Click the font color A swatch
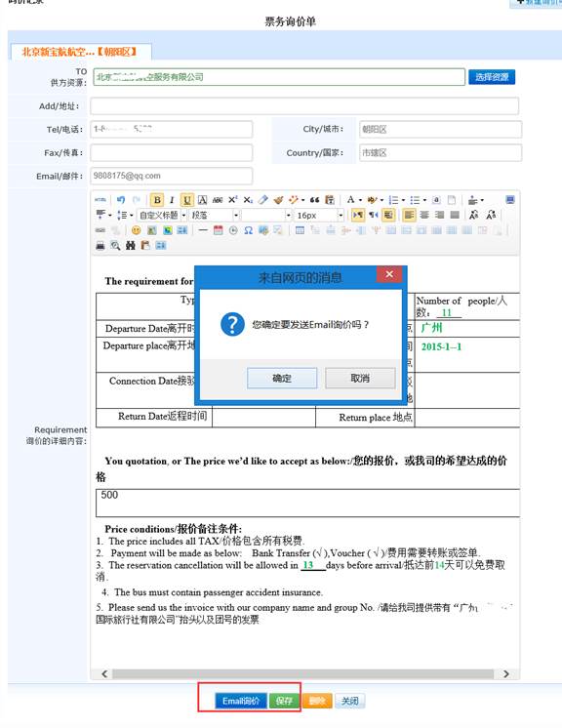Viewport: 562px width, 728px height. (351, 199)
